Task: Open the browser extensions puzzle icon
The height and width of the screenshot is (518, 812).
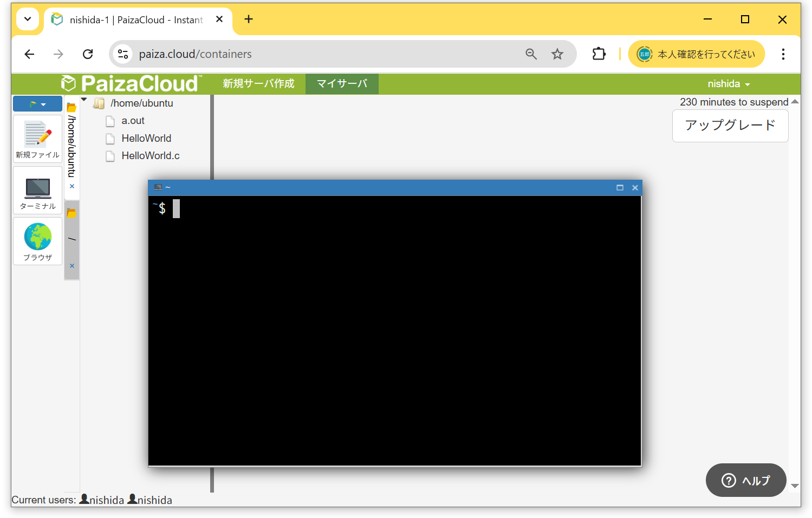Action: 599,54
